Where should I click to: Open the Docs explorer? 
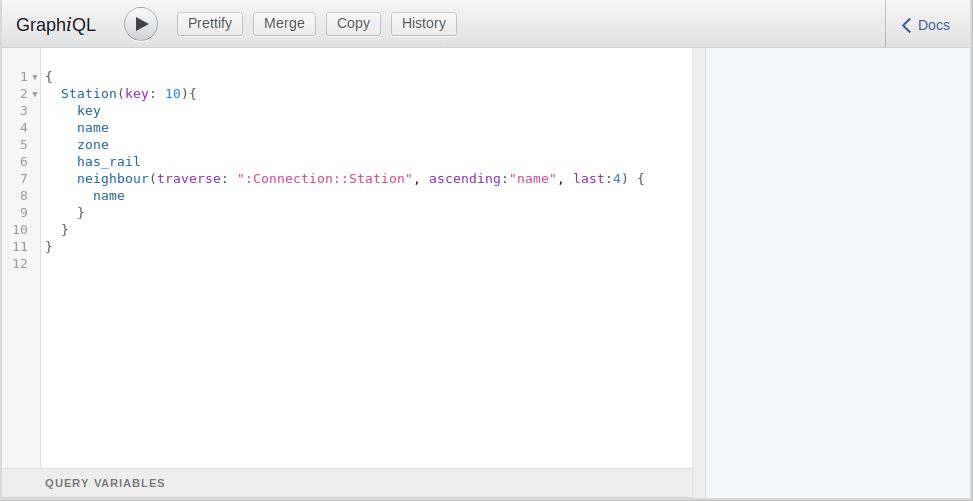tap(932, 25)
